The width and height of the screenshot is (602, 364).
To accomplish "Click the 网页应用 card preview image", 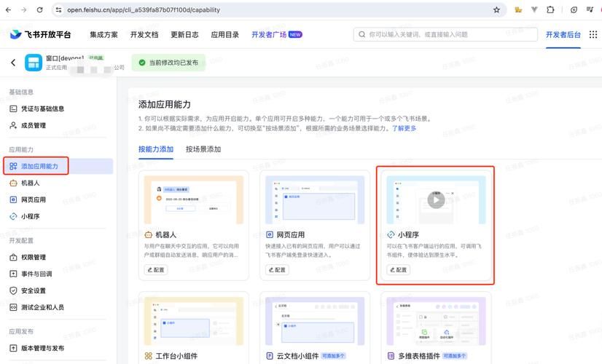I will click(x=315, y=199).
